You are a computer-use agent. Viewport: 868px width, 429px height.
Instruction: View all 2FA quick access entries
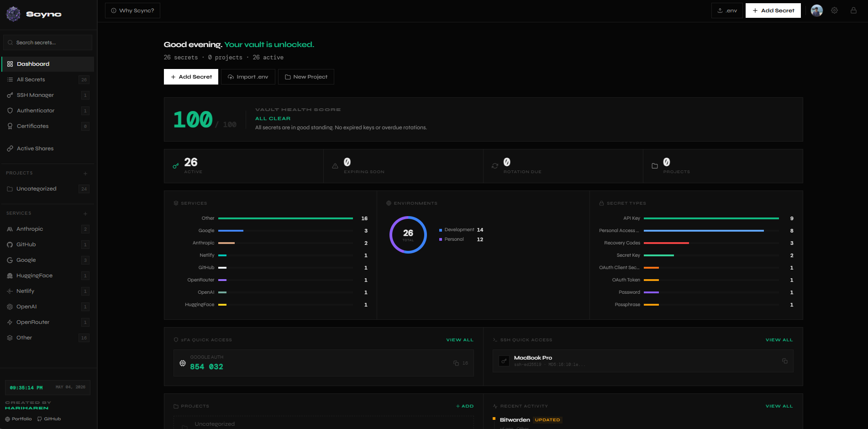pos(460,340)
